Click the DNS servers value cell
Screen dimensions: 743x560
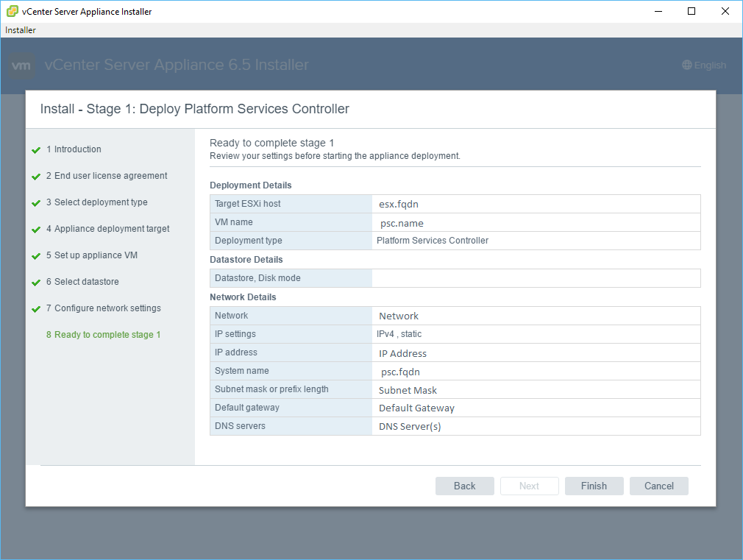click(x=410, y=426)
